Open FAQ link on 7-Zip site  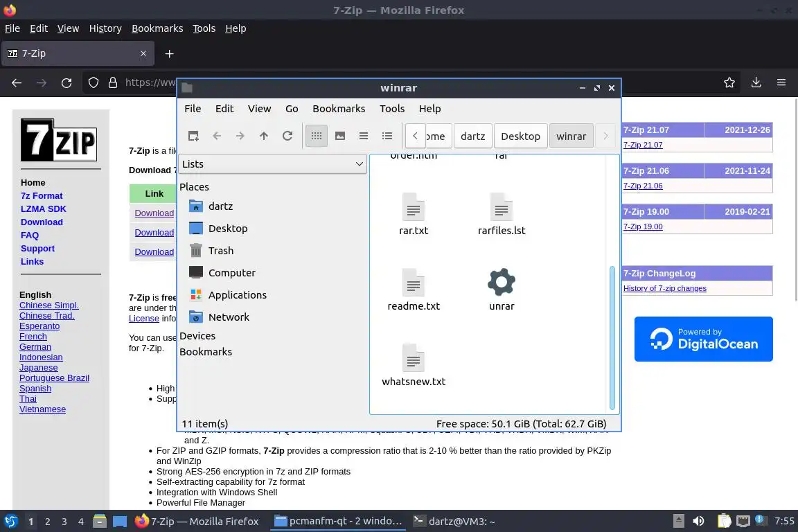(x=30, y=236)
